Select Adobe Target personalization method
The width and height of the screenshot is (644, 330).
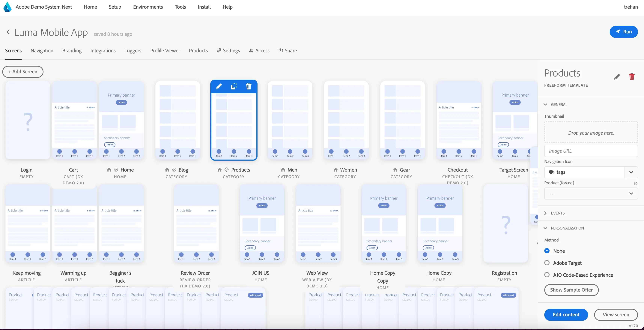547,263
